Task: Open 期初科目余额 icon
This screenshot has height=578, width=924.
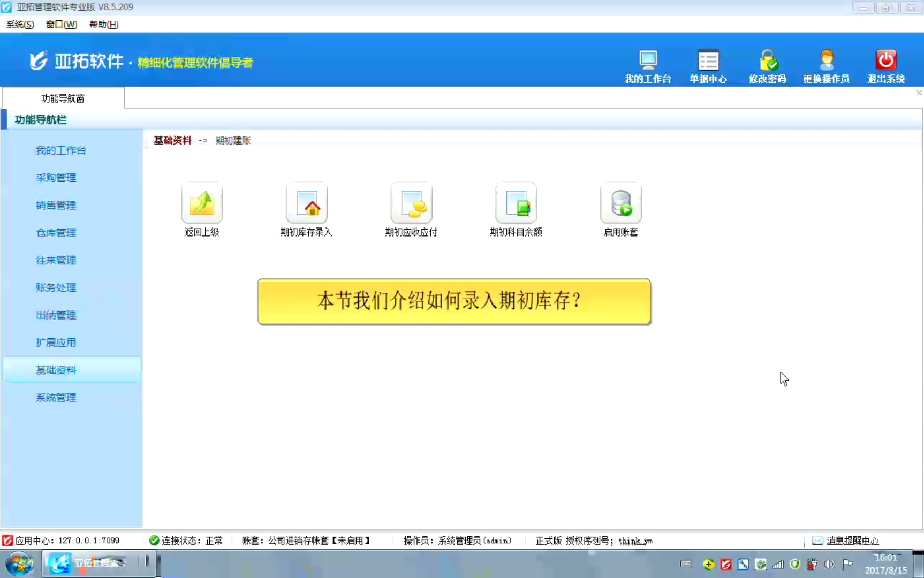Action: point(516,204)
